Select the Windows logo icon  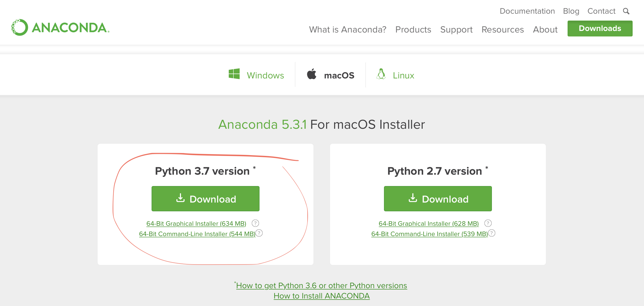[234, 74]
